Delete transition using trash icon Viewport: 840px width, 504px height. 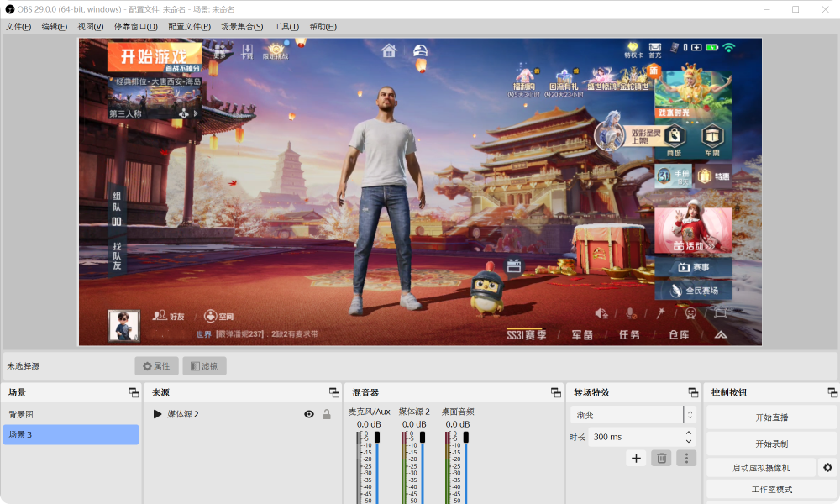pyautogui.click(x=661, y=458)
